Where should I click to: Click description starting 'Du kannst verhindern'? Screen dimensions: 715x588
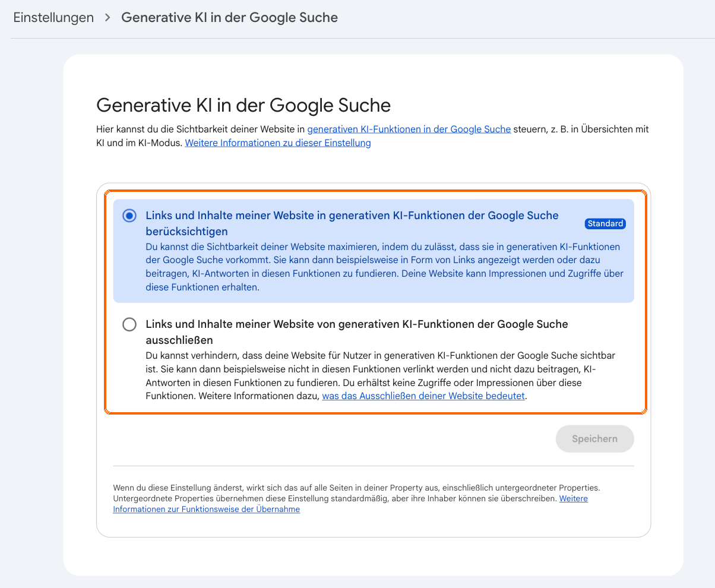pyautogui.click(x=380, y=376)
